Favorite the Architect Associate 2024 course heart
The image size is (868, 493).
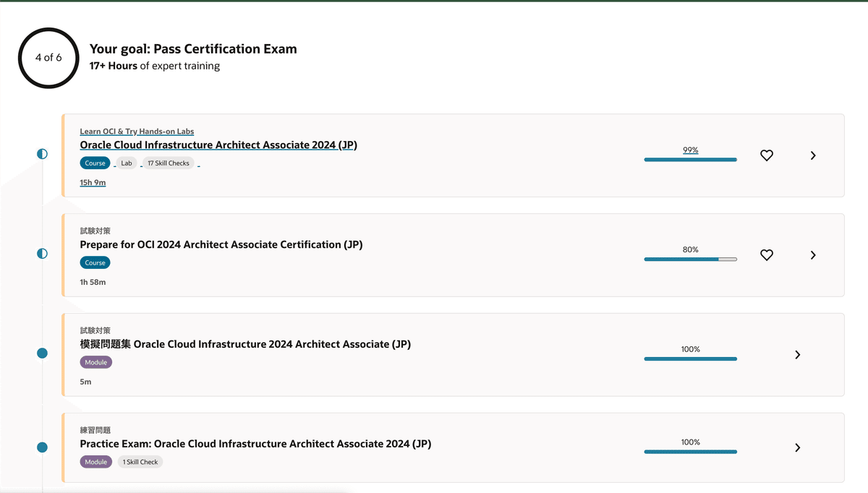pyautogui.click(x=767, y=155)
